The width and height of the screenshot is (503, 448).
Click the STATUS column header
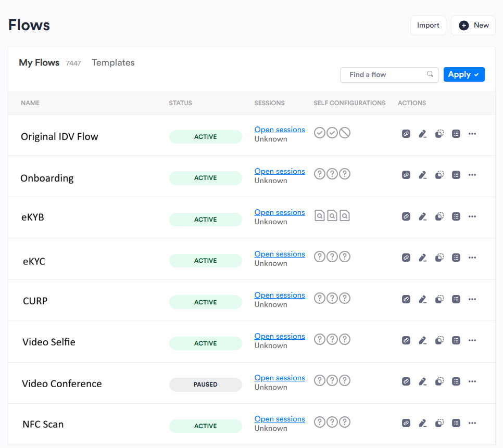coord(180,103)
